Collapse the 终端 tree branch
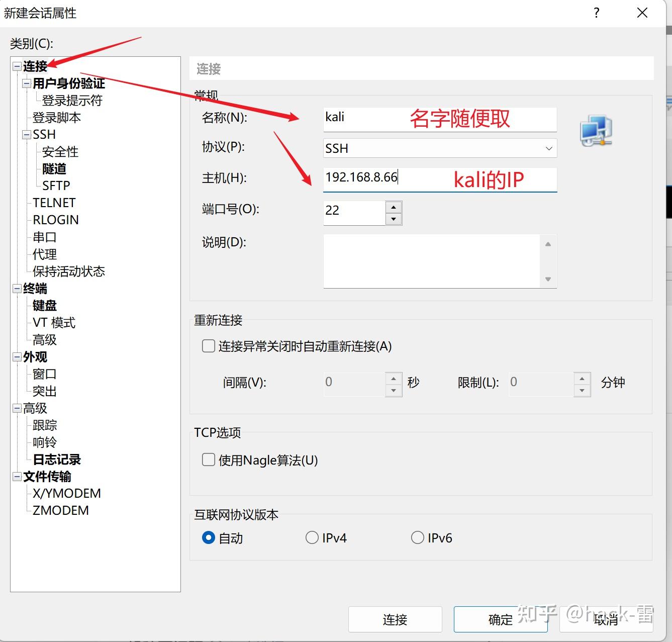 [x=17, y=289]
